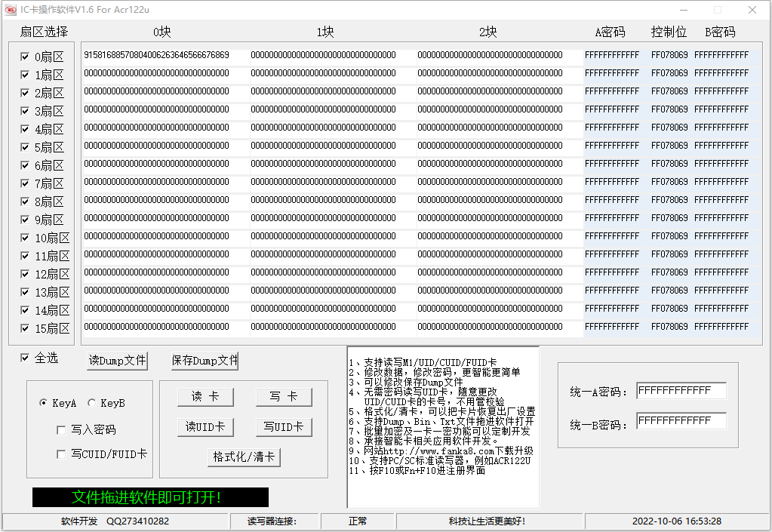
Task: Click the 0块 column header
Action: tap(162, 32)
